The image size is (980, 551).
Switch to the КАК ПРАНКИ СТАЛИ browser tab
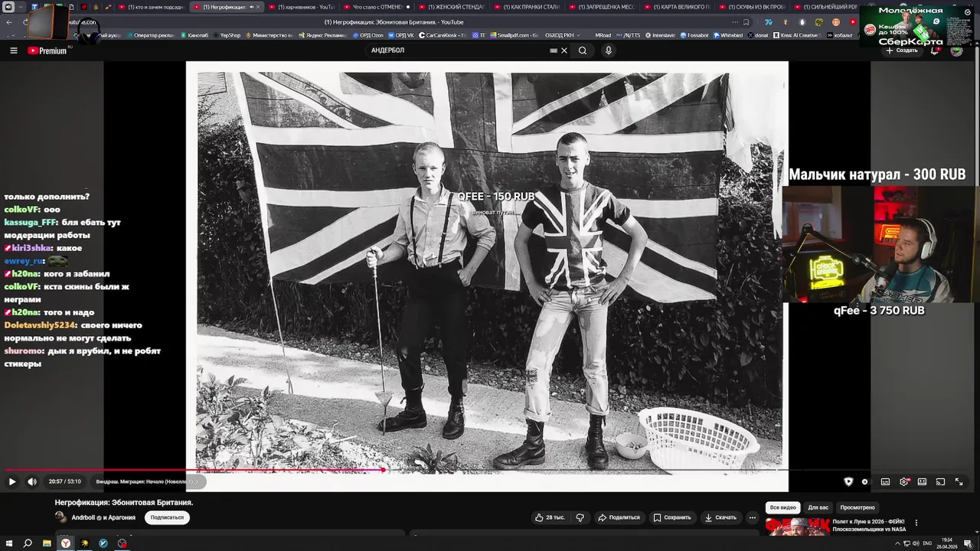(525, 7)
